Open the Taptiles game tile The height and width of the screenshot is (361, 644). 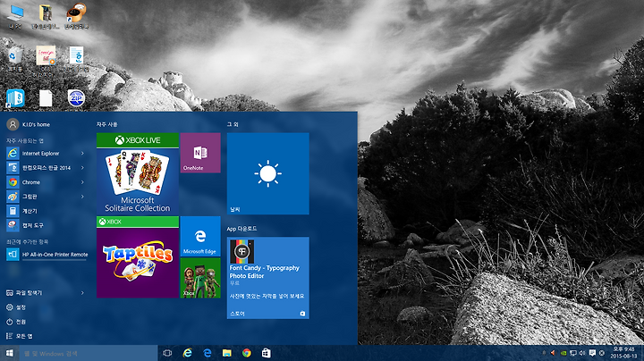138,257
